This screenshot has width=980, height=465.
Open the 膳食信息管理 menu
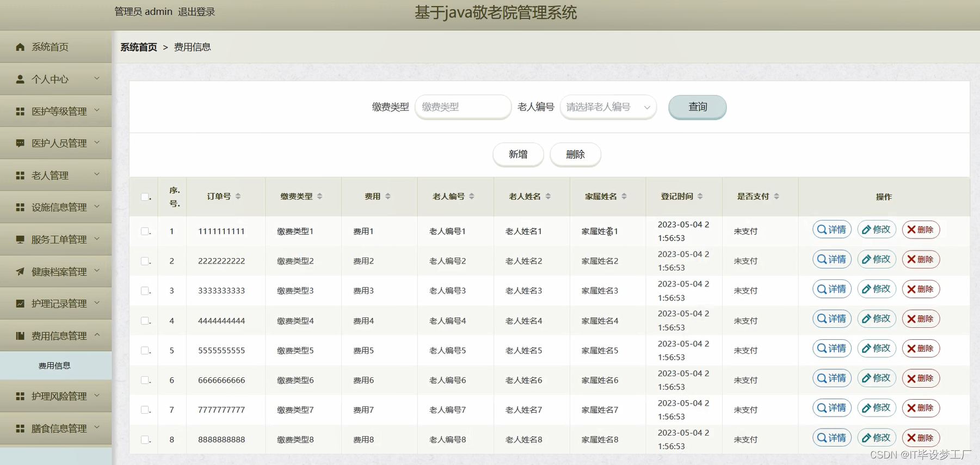[56, 429]
